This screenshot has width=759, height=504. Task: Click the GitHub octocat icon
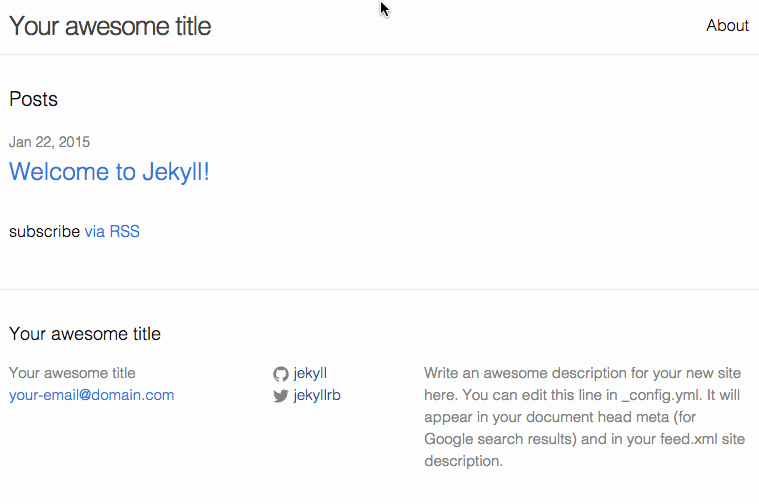280,374
